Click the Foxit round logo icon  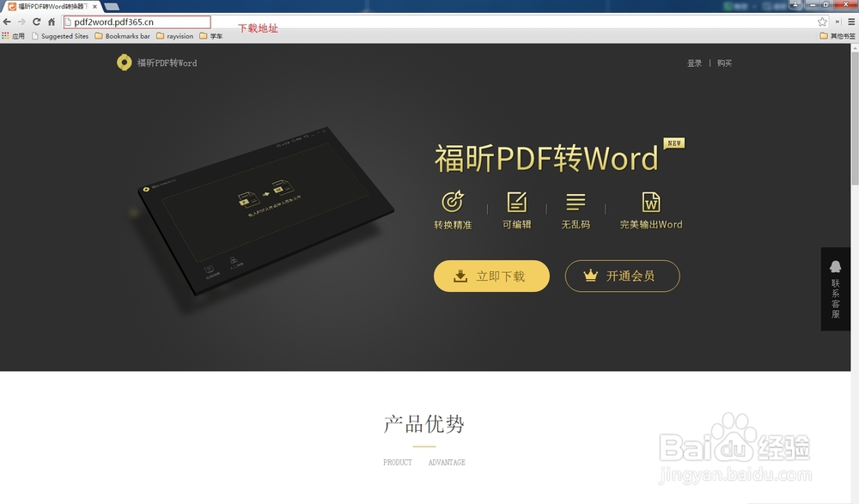tap(125, 63)
